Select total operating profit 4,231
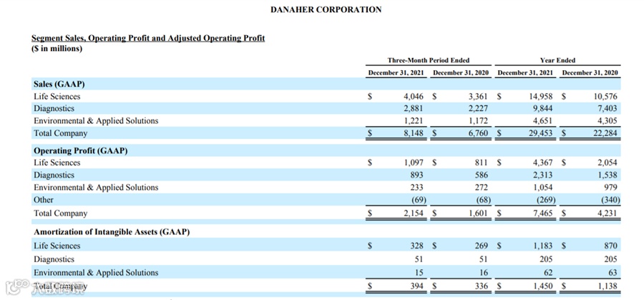Viewport: 644px width, 300px height. [608, 213]
